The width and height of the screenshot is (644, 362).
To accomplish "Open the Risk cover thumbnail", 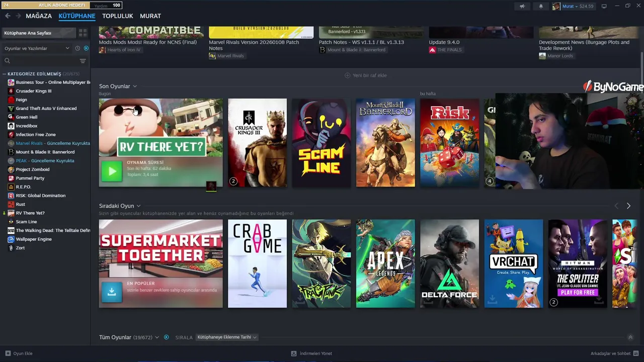I will pyautogui.click(x=449, y=143).
